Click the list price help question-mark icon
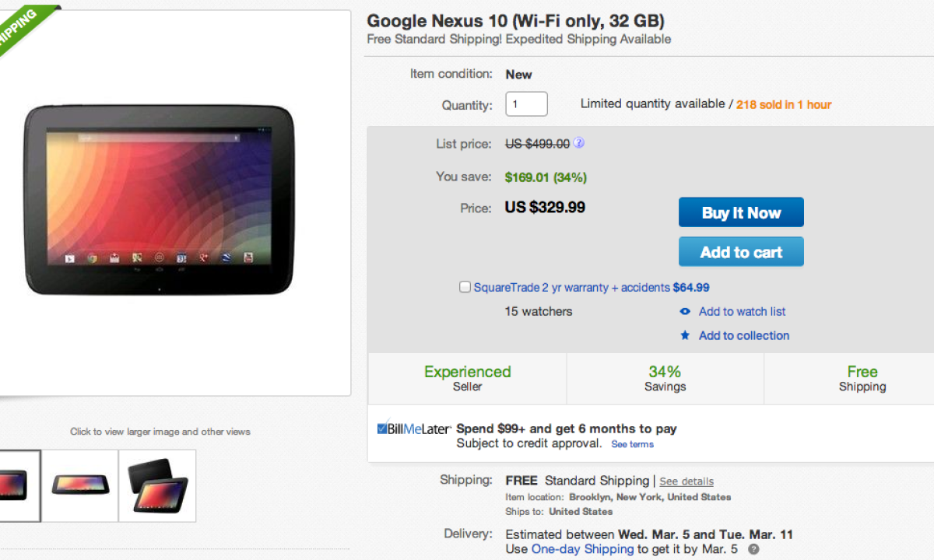The height and width of the screenshot is (560, 934). pos(579,143)
